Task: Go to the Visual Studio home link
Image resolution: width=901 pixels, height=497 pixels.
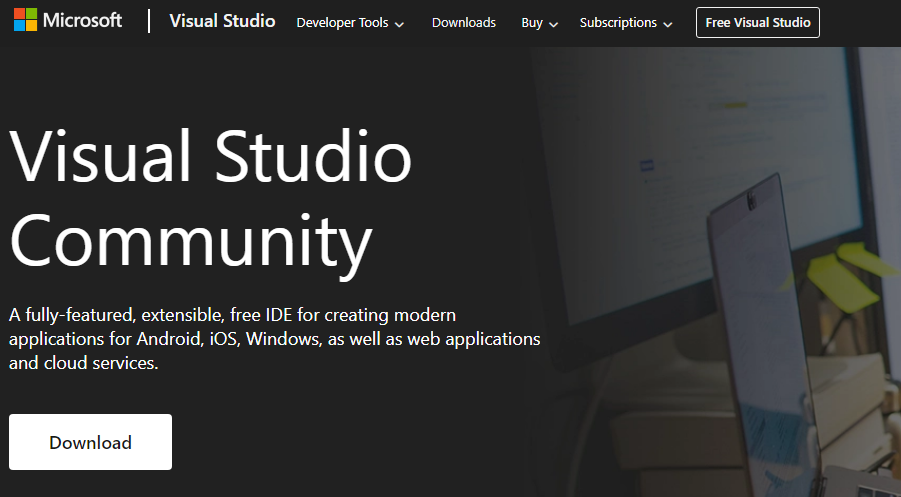Action: tap(222, 21)
